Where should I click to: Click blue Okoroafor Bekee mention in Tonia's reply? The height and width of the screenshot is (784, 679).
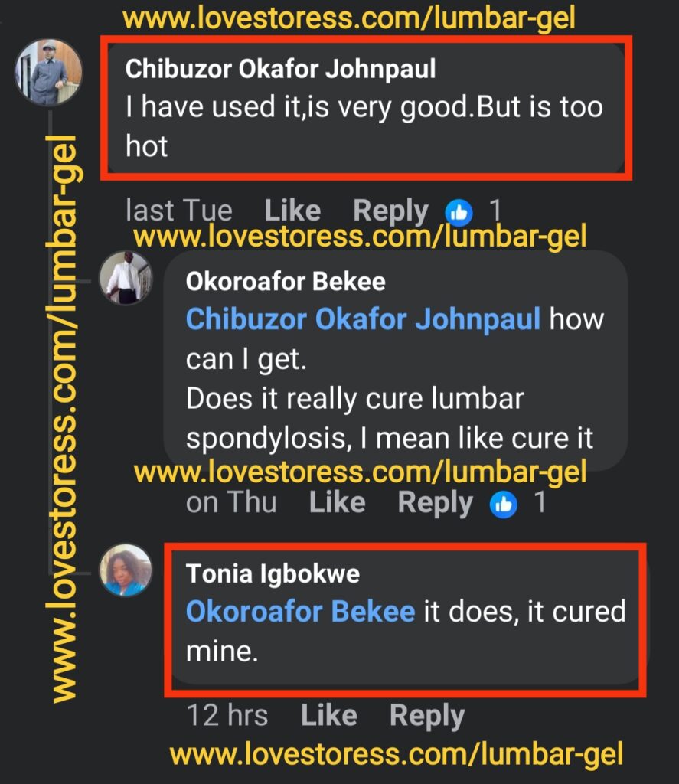pos(300,612)
